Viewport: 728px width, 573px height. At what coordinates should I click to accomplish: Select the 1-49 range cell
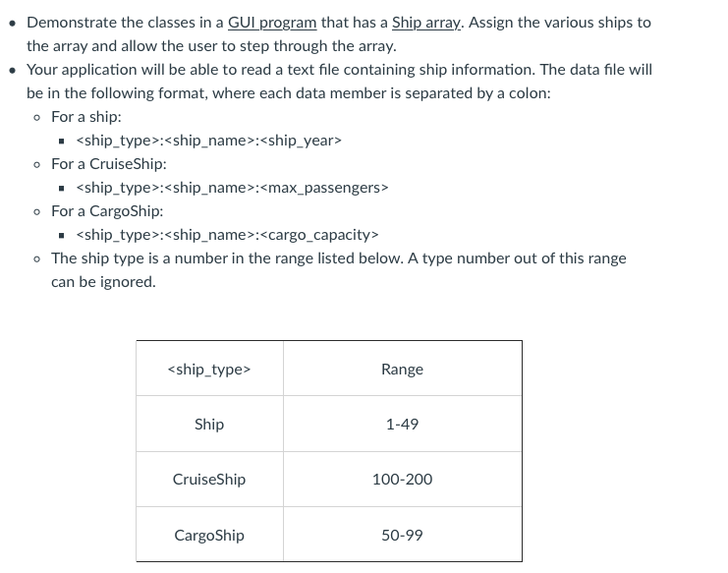click(x=402, y=425)
